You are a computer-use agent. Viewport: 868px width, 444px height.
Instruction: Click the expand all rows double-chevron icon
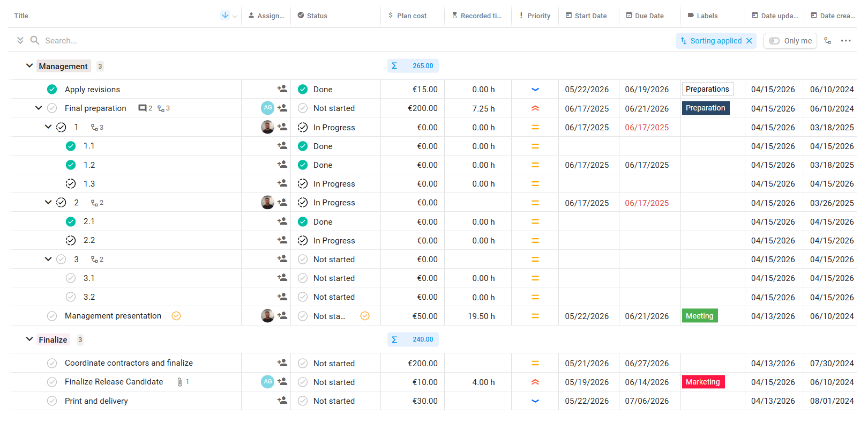(x=20, y=41)
